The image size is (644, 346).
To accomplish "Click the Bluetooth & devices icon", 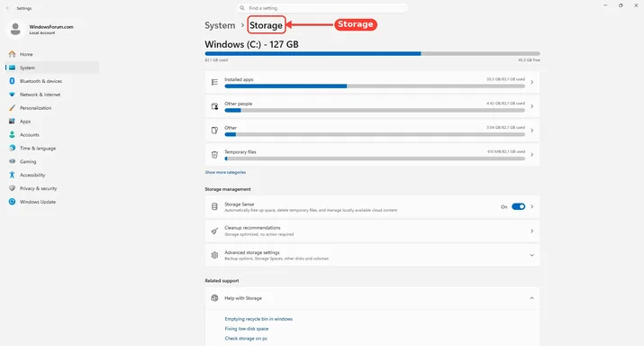I will coord(12,81).
